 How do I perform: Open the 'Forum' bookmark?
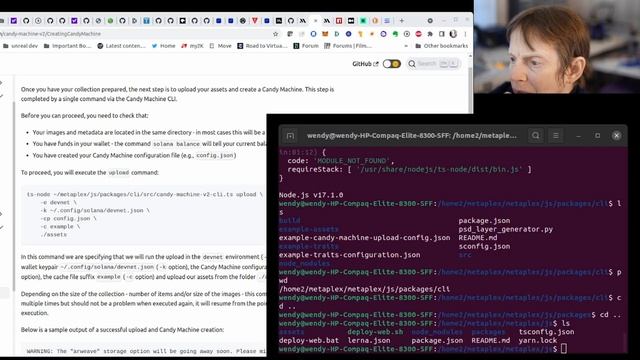pyautogui.click(x=306, y=46)
